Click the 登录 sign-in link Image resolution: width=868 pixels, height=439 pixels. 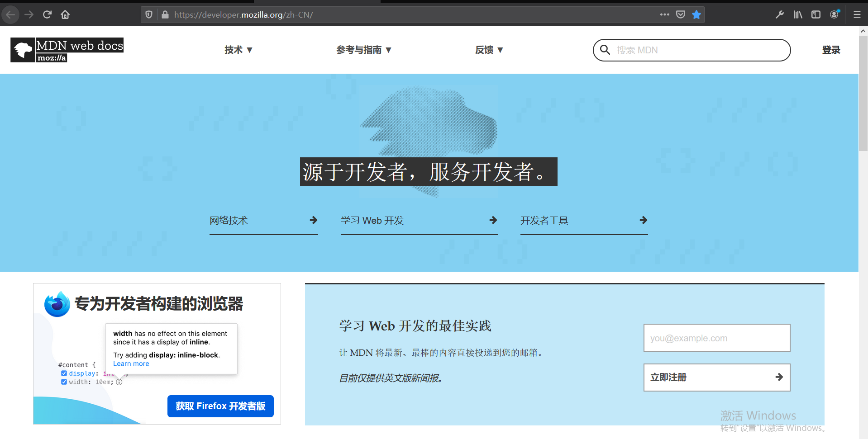pyautogui.click(x=831, y=50)
